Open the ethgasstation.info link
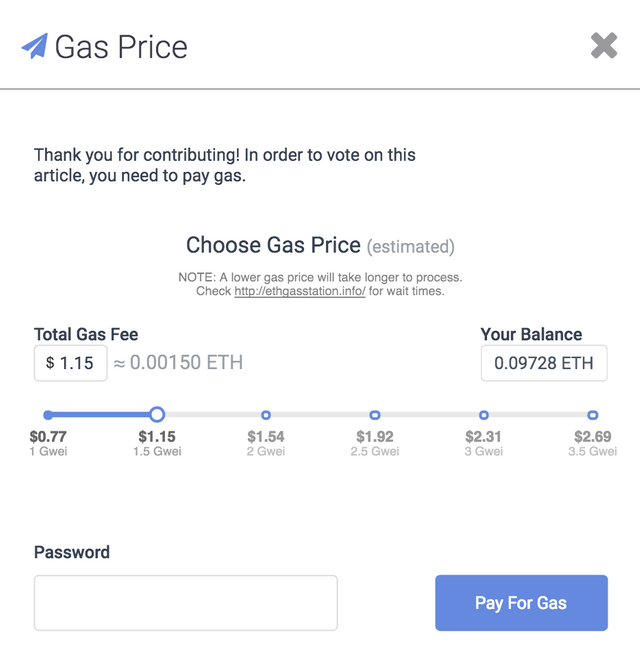 (x=300, y=291)
